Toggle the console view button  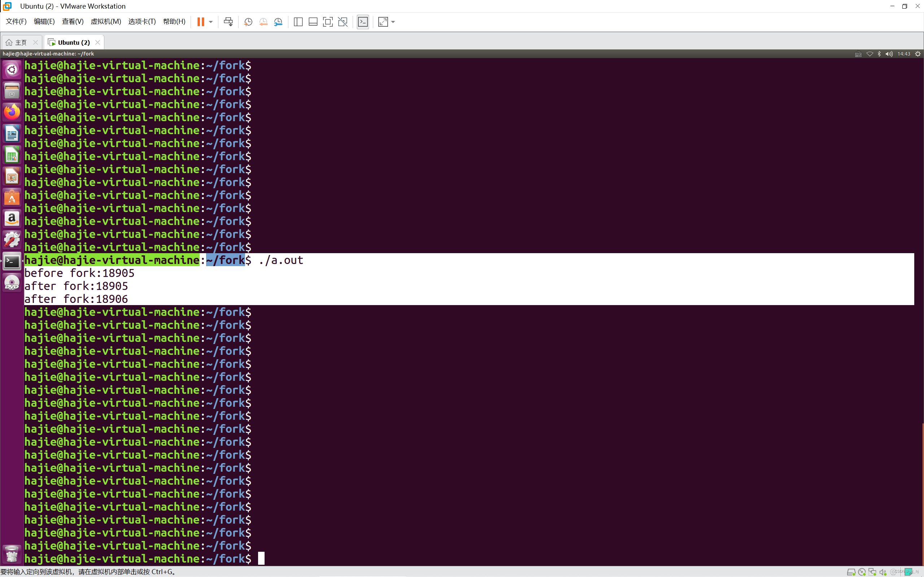pyautogui.click(x=363, y=22)
